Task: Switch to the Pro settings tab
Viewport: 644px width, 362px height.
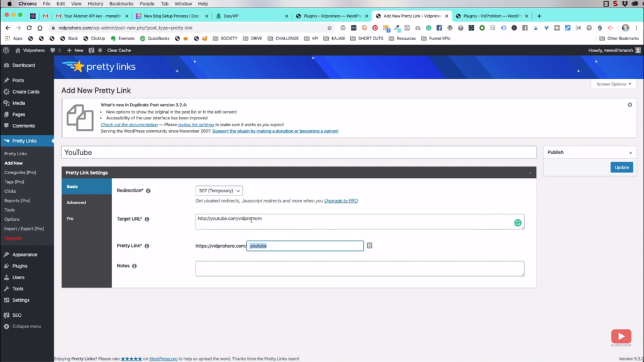Action: [87, 218]
